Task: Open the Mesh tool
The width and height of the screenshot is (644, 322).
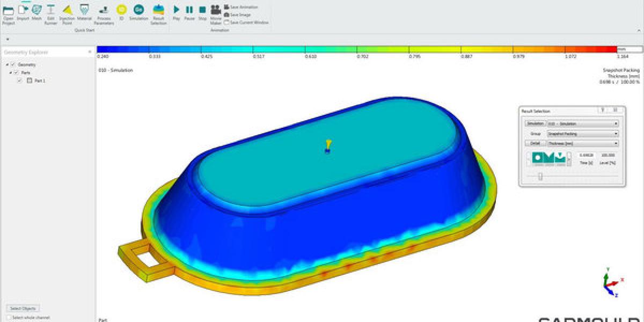Action: click(36, 11)
